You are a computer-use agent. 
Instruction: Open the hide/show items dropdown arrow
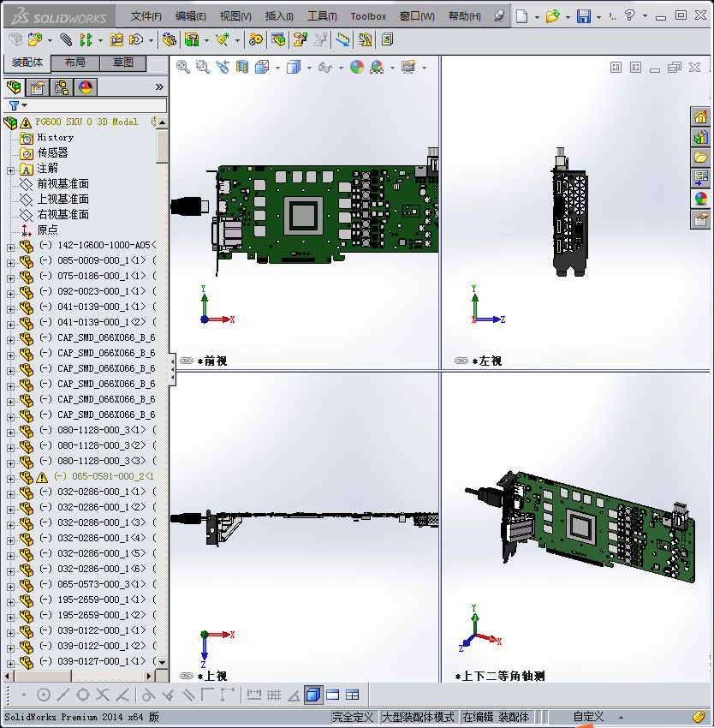(341, 68)
